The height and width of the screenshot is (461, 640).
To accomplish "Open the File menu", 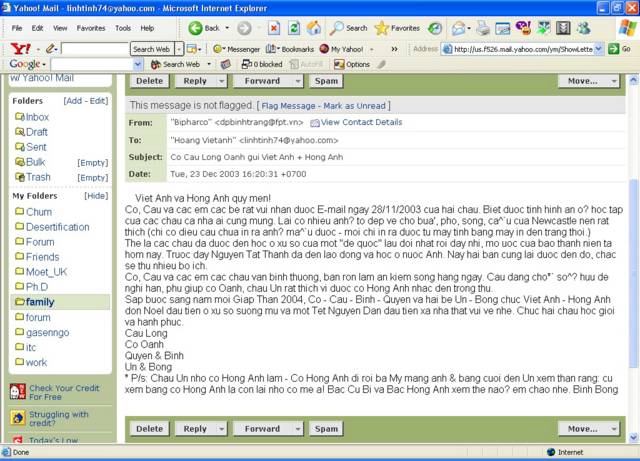I will tap(17, 28).
